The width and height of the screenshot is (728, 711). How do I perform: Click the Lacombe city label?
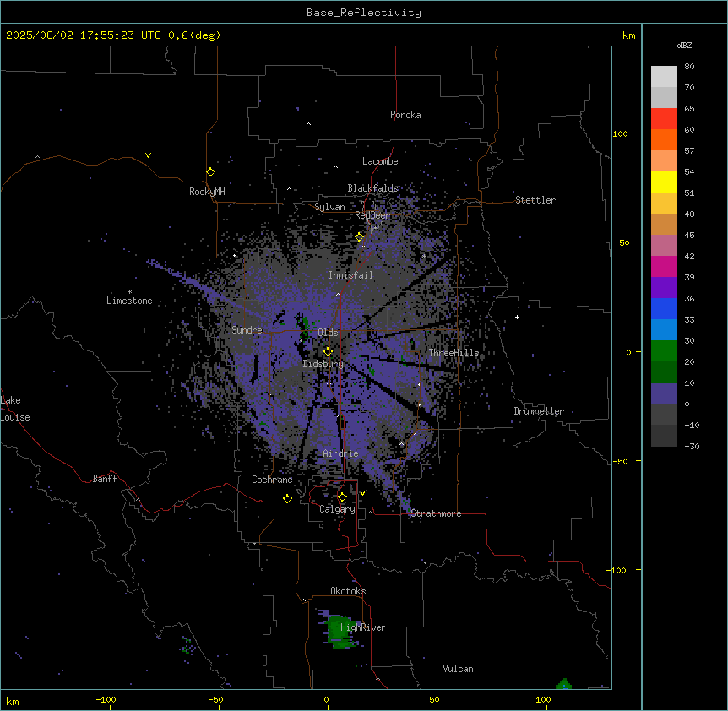coord(380,161)
